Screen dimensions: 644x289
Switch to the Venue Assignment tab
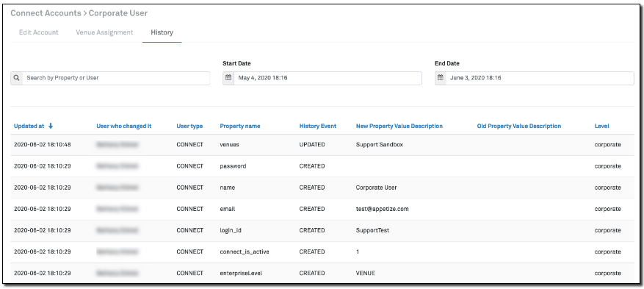click(104, 32)
